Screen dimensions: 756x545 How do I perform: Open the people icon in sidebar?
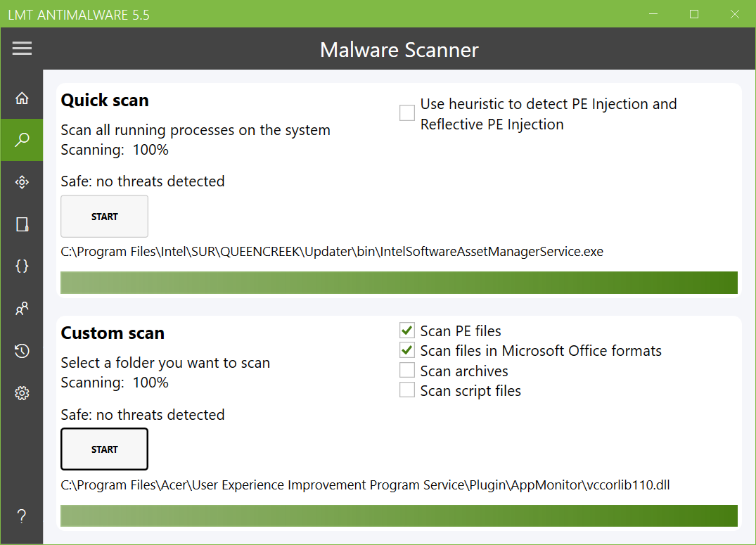click(22, 309)
